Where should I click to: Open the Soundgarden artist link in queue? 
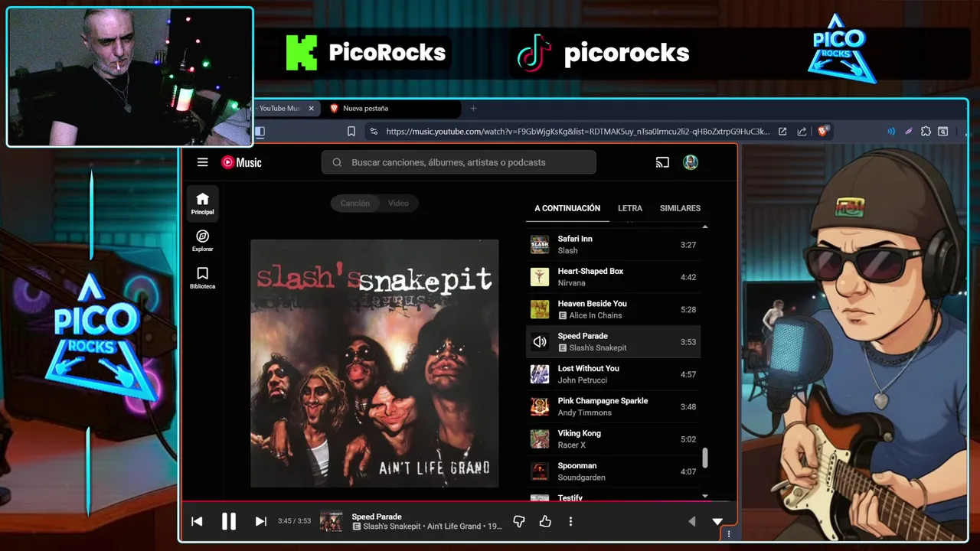pyautogui.click(x=581, y=478)
